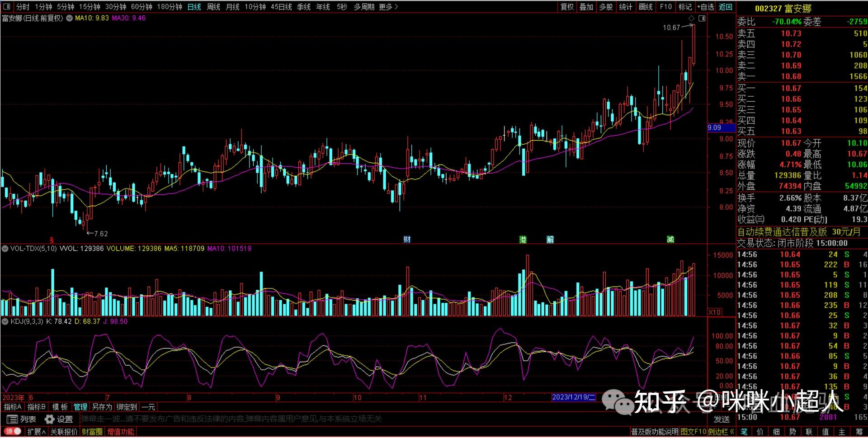Switch to the 5分钟 period

(66, 7)
